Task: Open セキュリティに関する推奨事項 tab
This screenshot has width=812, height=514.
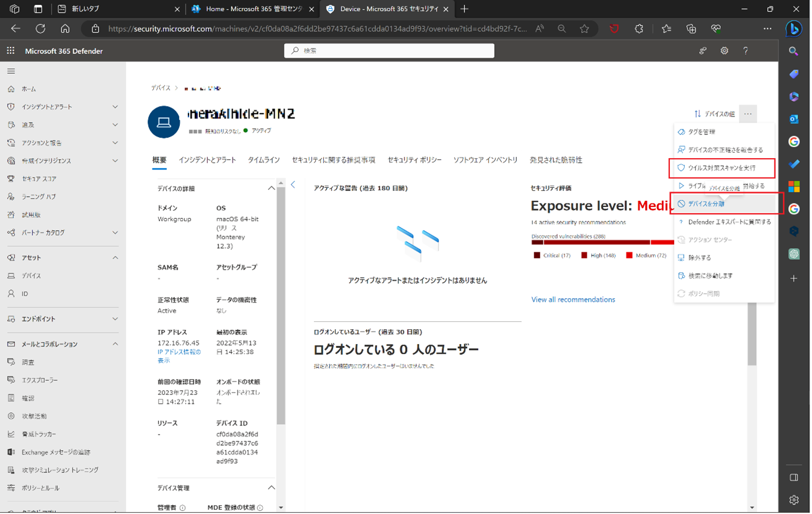Action: (333, 160)
